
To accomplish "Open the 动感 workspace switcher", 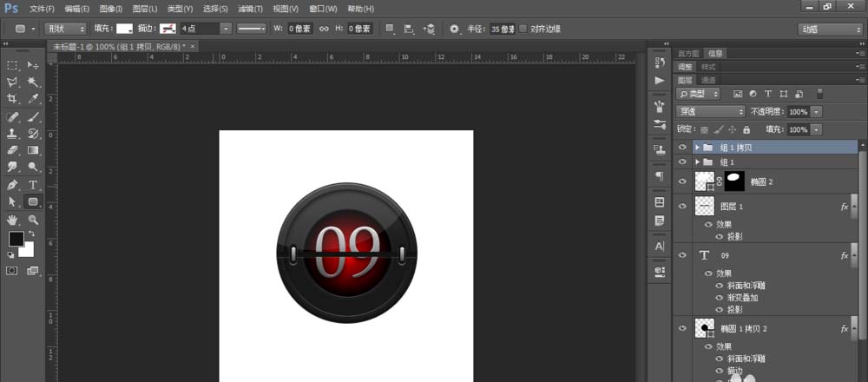I will (x=829, y=29).
